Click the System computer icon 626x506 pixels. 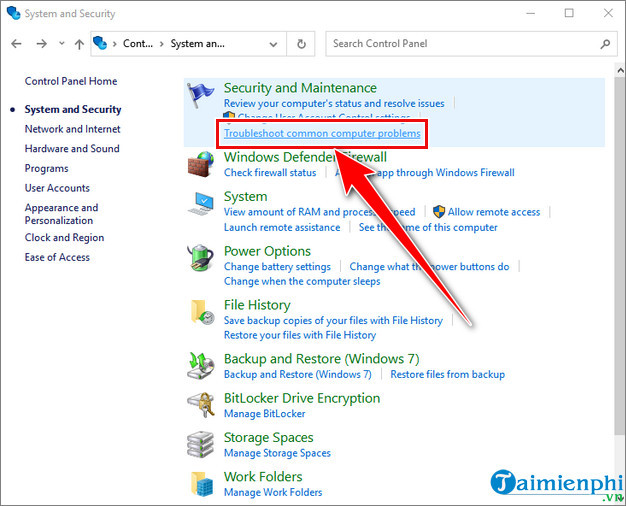(x=202, y=204)
